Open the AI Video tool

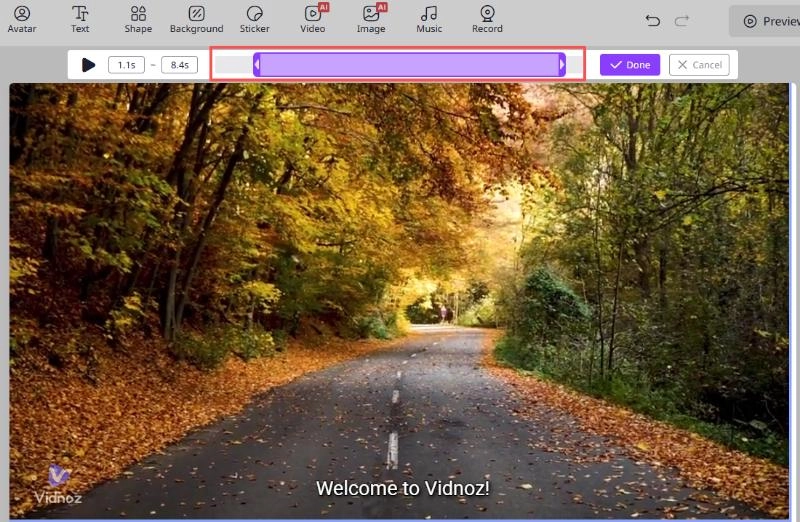click(x=313, y=19)
